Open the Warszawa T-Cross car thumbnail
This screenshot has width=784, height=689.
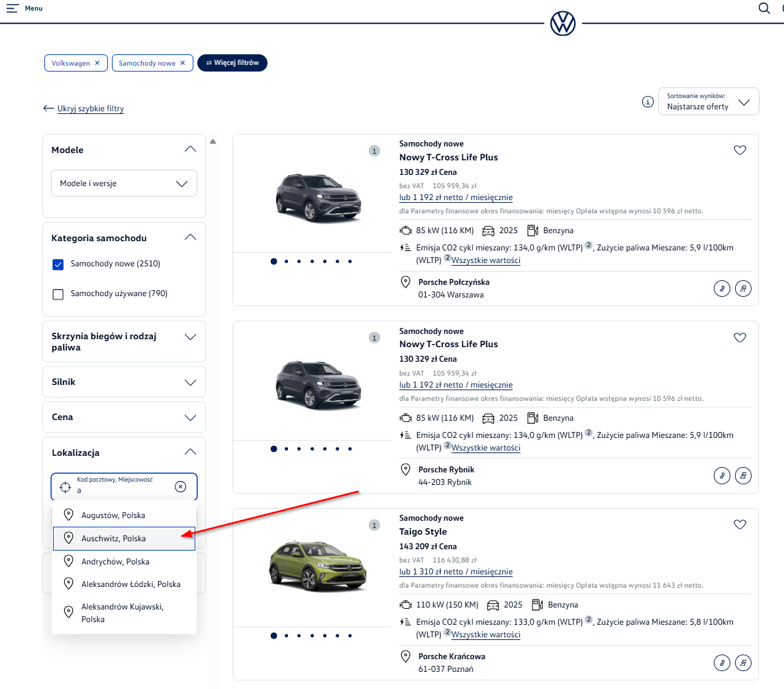pyautogui.click(x=318, y=197)
